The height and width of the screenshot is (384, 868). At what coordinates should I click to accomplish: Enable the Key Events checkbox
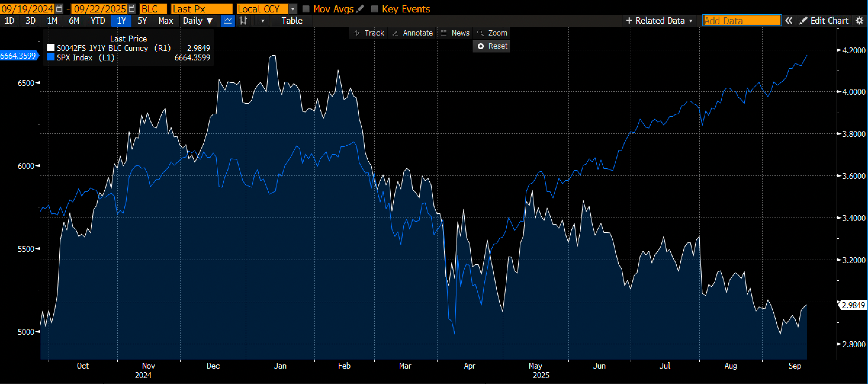tap(375, 9)
